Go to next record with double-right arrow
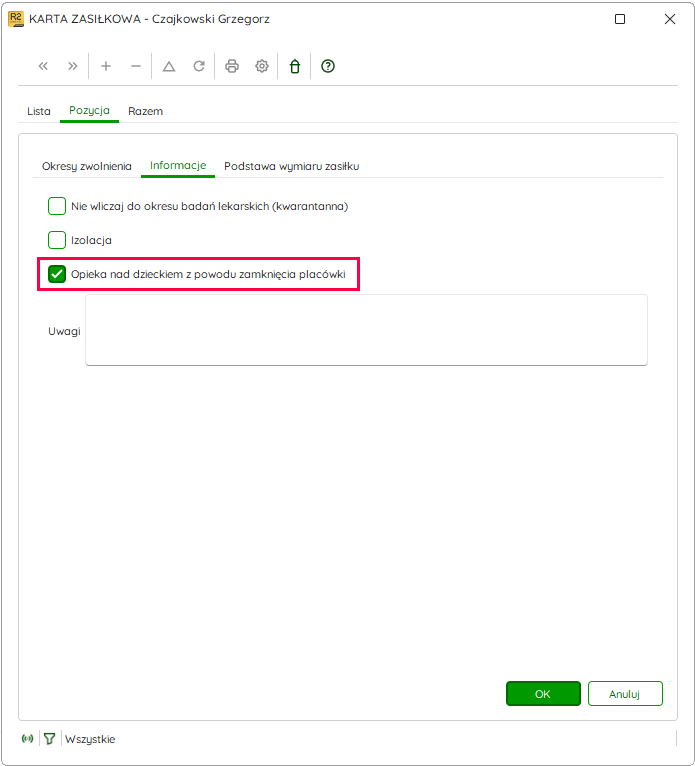 (x=73, y=66)
